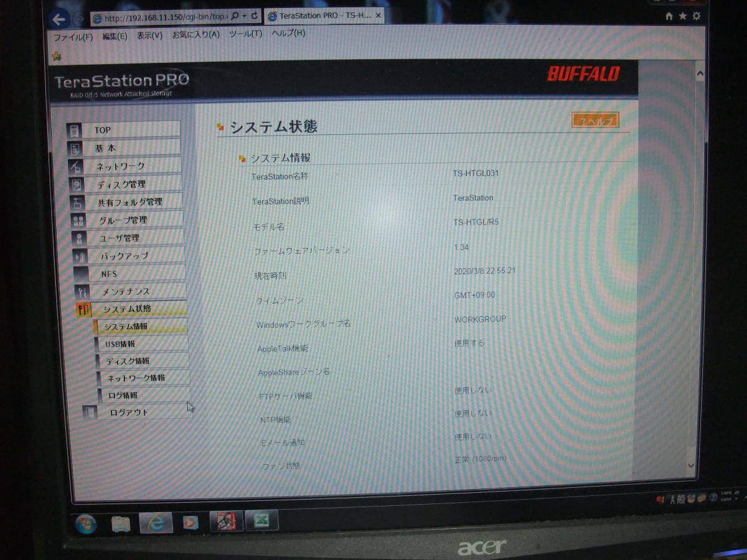Click the ログアウト sidebar icon
The width and height of the screenshot is (747, 560).
(90, 413)
